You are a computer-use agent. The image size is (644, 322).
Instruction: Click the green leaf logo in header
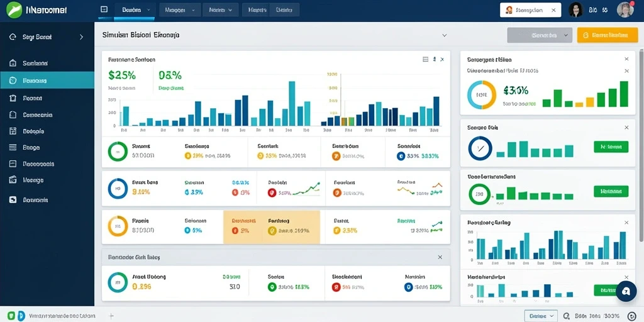pyautogui.click(x=14, y=9)
